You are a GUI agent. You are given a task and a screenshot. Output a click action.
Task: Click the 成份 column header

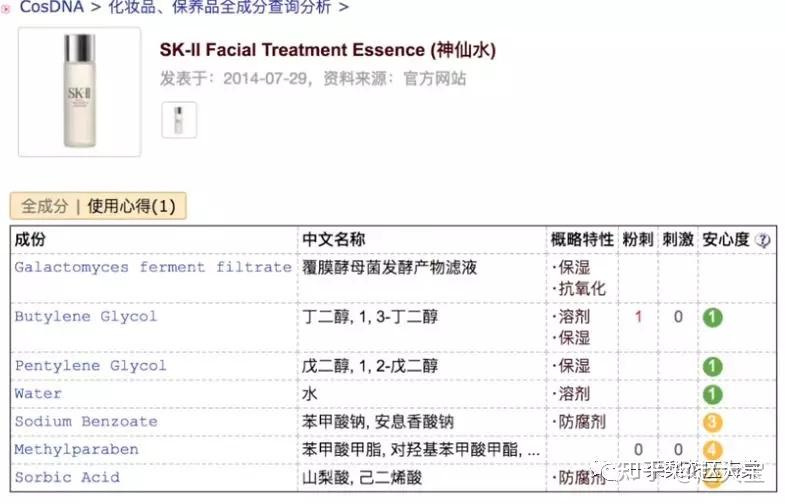30,240
